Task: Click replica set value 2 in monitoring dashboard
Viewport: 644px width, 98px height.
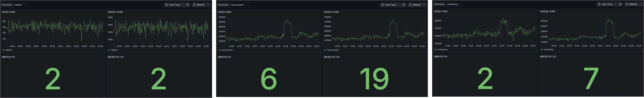Action: 485,78
